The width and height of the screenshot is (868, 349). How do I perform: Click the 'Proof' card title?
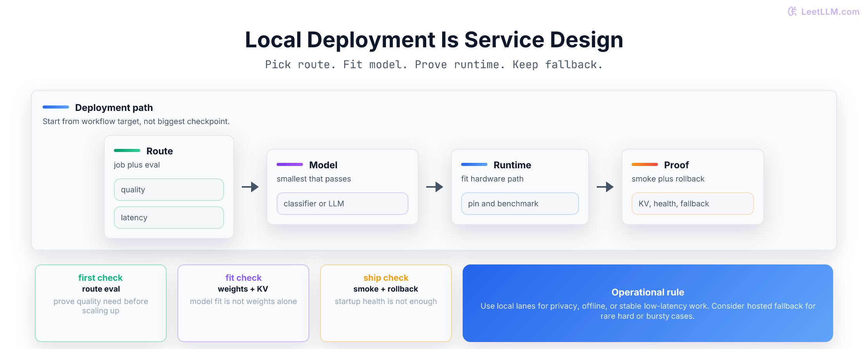tap(676, 165)
